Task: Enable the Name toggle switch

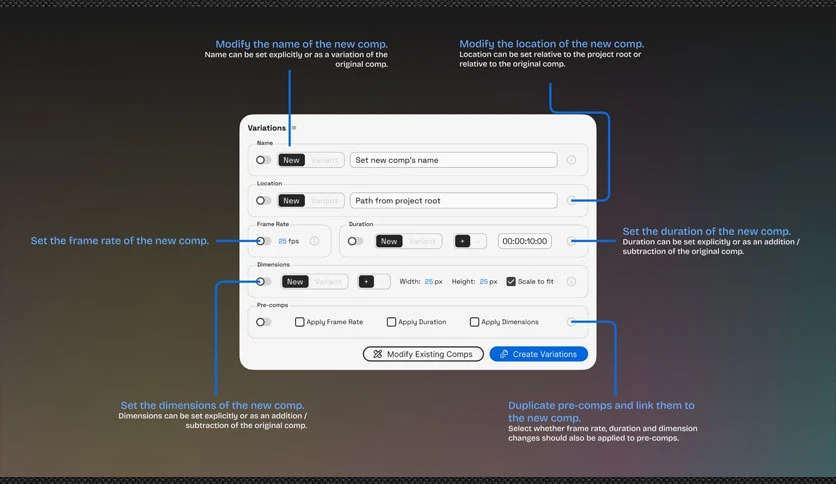Action: (263, 160)
